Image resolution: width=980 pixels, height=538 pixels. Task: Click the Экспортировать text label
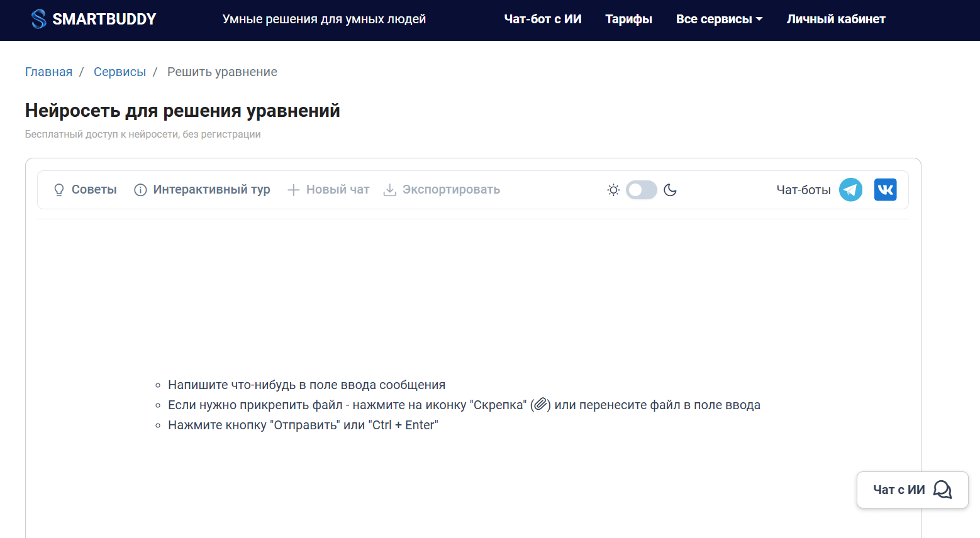(x=451, y=190)
